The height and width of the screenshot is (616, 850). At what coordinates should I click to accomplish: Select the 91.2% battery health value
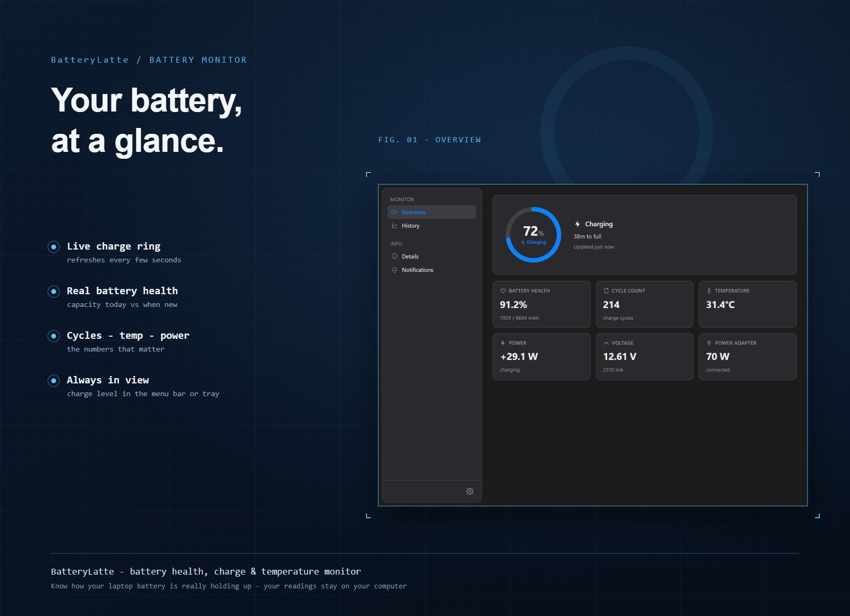513,305
